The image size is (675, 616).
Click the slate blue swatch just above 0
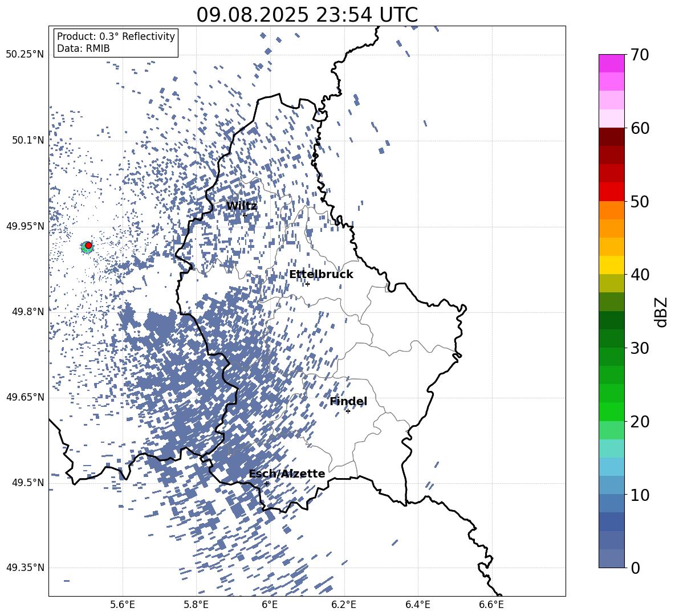coord(612,558)
